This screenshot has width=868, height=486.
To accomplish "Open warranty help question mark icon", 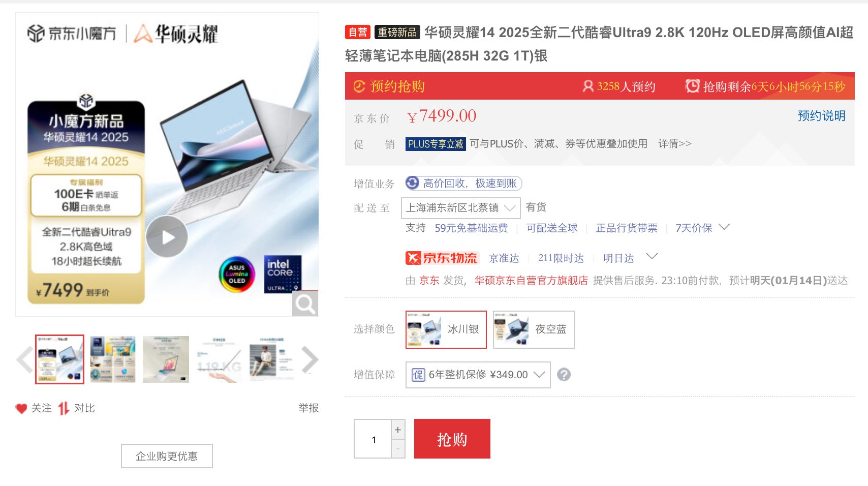I will (564, 375).
